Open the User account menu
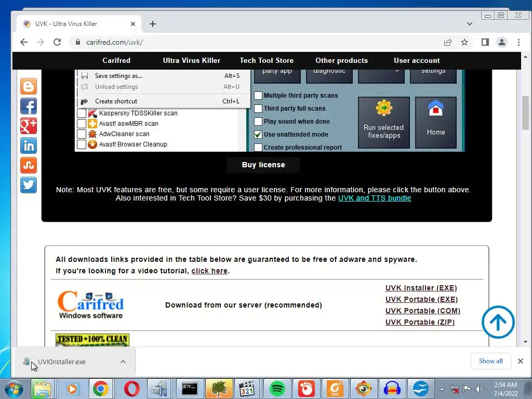The width and height of the screenshot is (532, 399). [417, 60]
